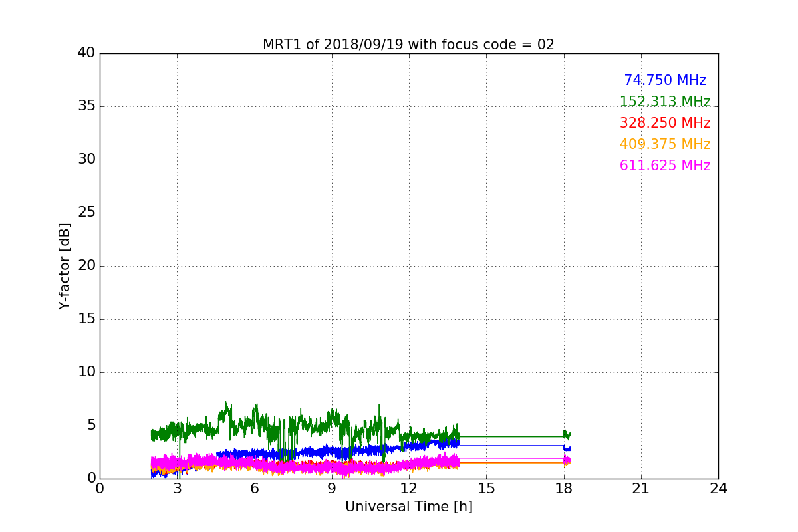Click the y-axis tick label '15'
This screenshot has width=798, height=532.
(86, 319)
